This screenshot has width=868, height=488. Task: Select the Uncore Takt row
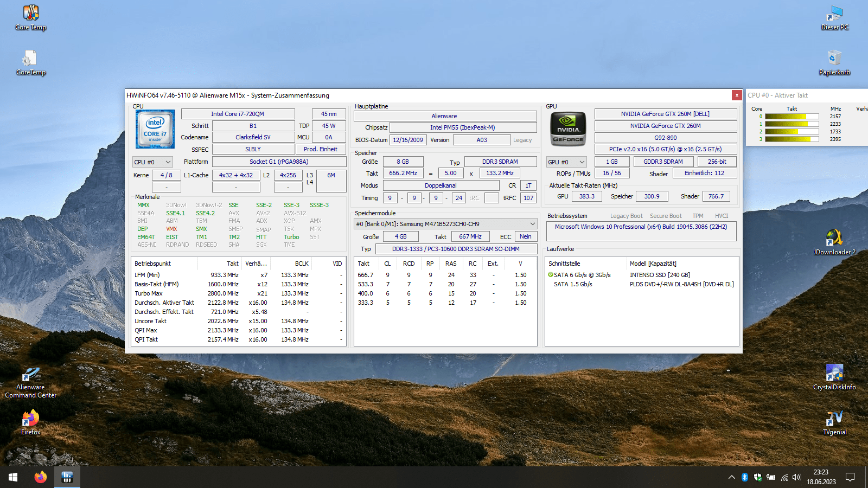pyautogui.click(x=239, y=321)
